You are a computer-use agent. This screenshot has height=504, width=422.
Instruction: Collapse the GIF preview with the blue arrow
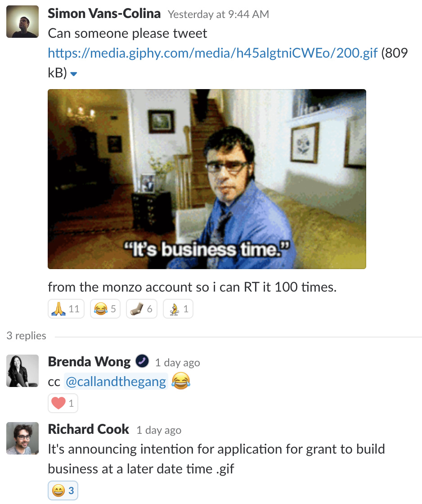pos(74,74)
